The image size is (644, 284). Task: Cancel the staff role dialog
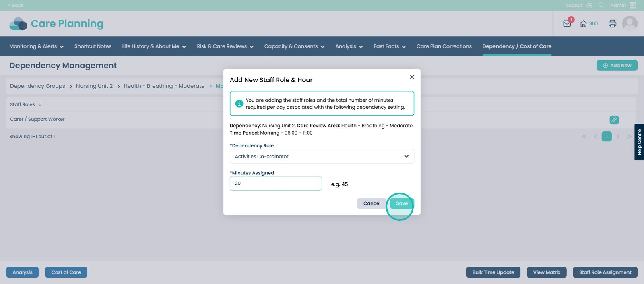tap(372, 203)
